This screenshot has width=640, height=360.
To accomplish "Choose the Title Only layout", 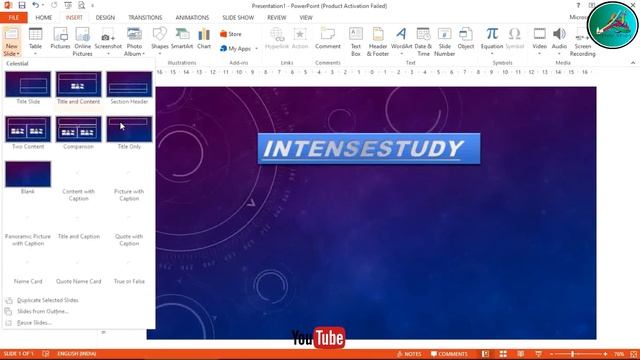I will pyautogui.click(x=129, y=133).
